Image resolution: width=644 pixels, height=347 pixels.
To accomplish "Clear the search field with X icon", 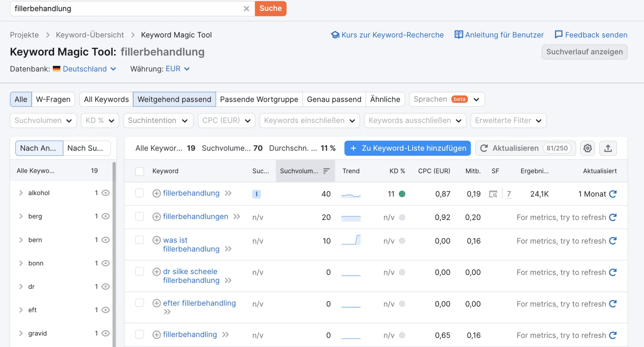I will (246, 9).
